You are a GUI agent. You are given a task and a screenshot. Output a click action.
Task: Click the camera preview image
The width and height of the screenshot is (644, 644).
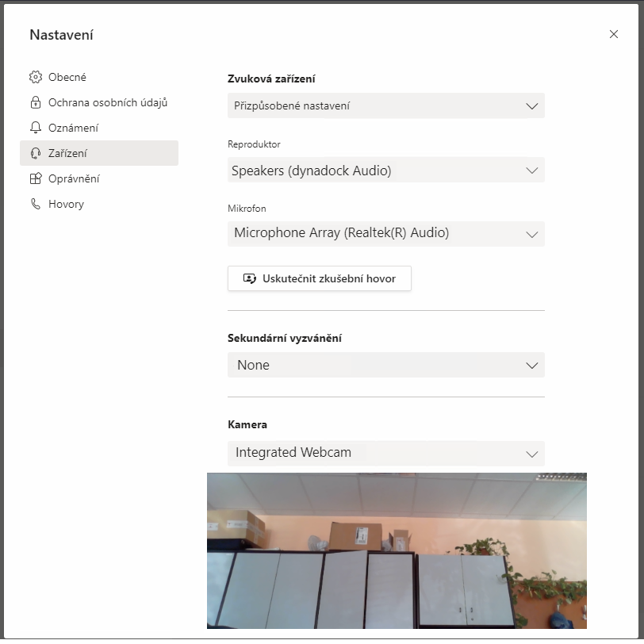tap(397, 550)
